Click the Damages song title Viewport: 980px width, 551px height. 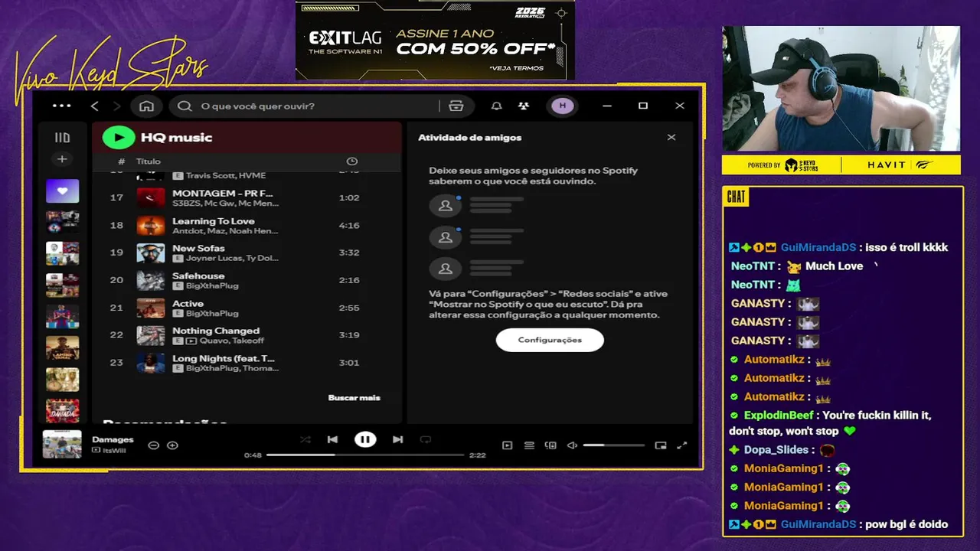(113, 440)
